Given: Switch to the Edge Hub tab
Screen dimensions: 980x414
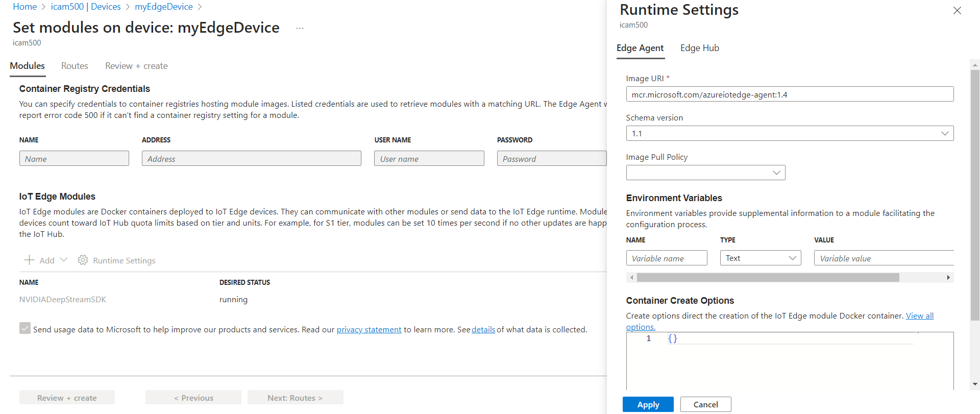Looking at the screenshot, I should pyautogui.click(x=699, y=48).
